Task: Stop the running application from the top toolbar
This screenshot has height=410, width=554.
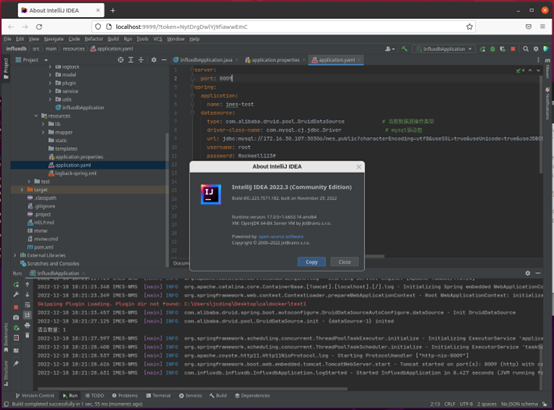Action: pyautogui.click(x=513, y=49)
